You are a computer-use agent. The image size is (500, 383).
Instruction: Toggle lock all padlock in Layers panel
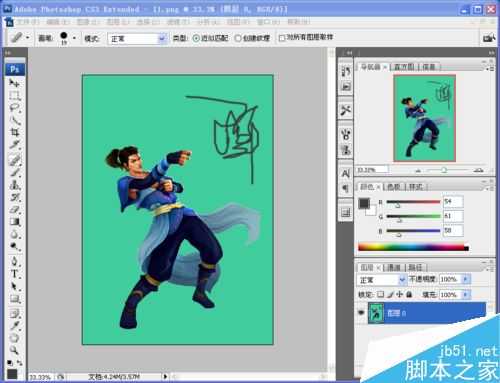tap(409, 295)
